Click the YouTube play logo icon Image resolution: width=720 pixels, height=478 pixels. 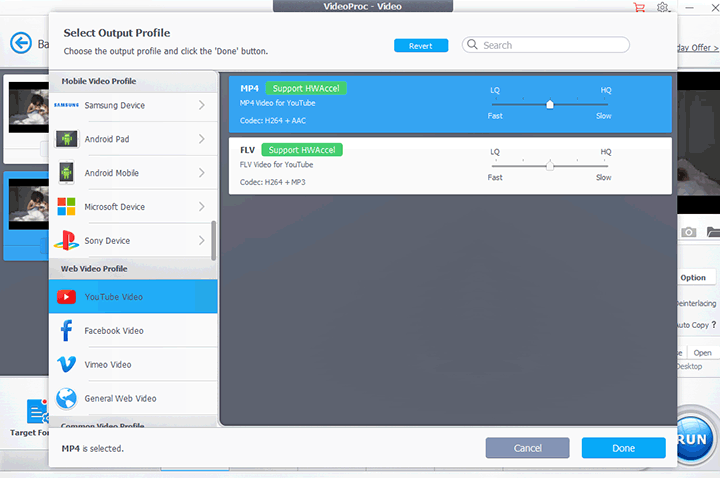coord(67,297)
